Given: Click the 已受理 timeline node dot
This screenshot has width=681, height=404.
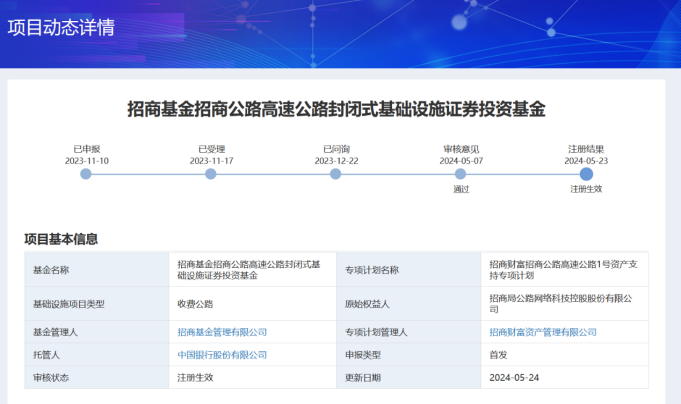Looking at the screenshot, I should click(211, 174).
